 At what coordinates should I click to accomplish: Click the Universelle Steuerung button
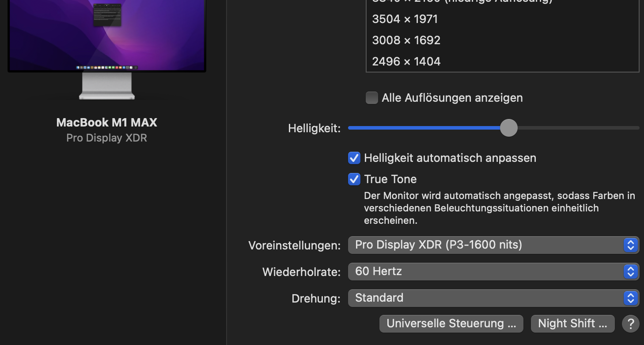click(451, 324)
